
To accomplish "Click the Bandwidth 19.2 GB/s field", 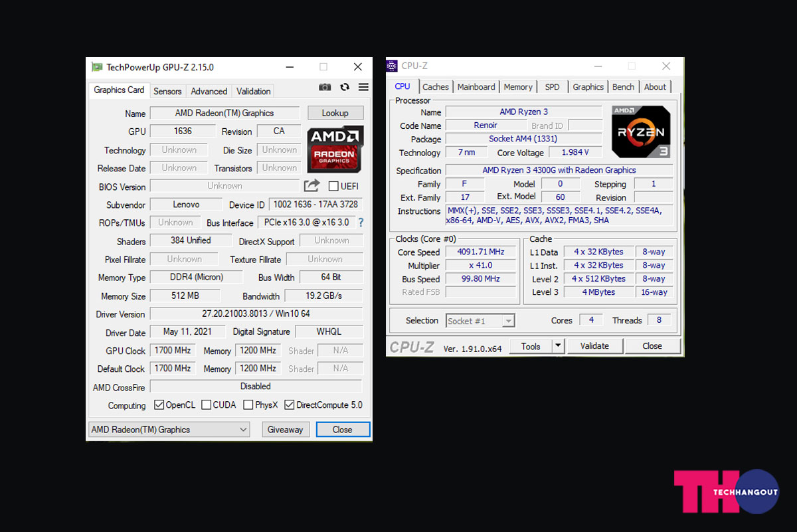I will coord(324,296).
